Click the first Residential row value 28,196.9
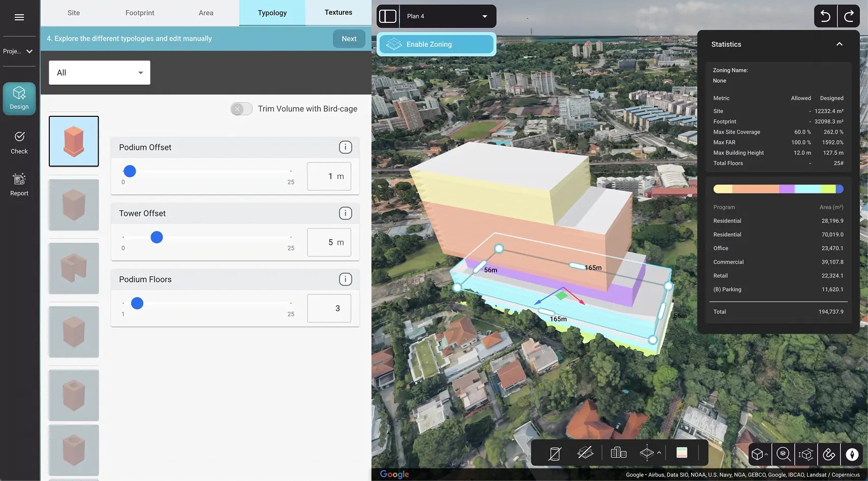Image resolution: width=868 pixels, height=481 pixels. pos(832,221)
